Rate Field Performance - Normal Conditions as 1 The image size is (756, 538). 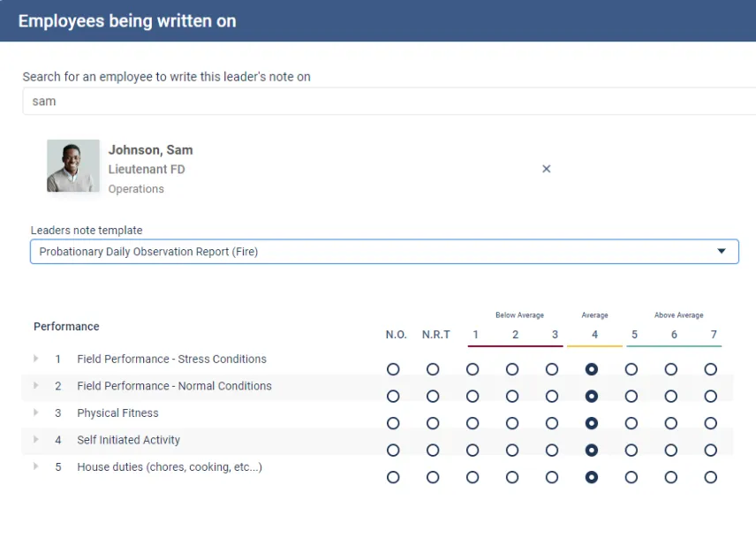[x=472, y=397]
